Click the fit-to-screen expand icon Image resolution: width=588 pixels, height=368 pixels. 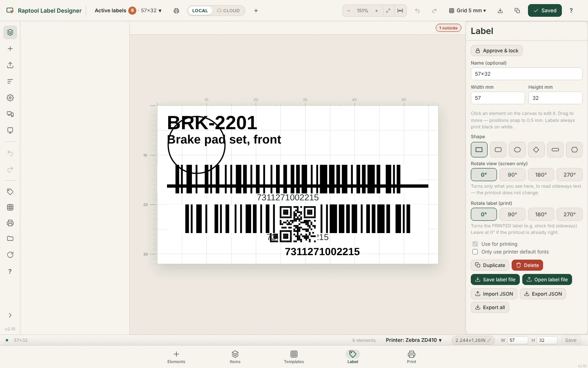[388, 11]
